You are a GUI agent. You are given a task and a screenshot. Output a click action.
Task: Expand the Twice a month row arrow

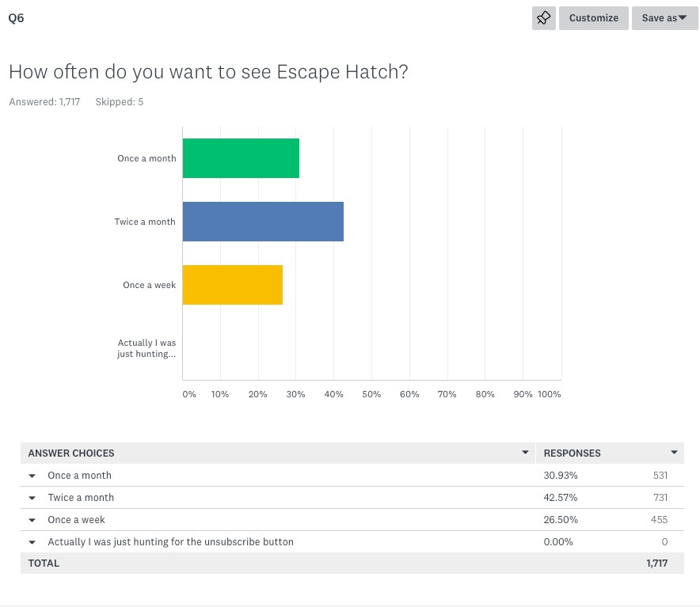tap(32, 498)
